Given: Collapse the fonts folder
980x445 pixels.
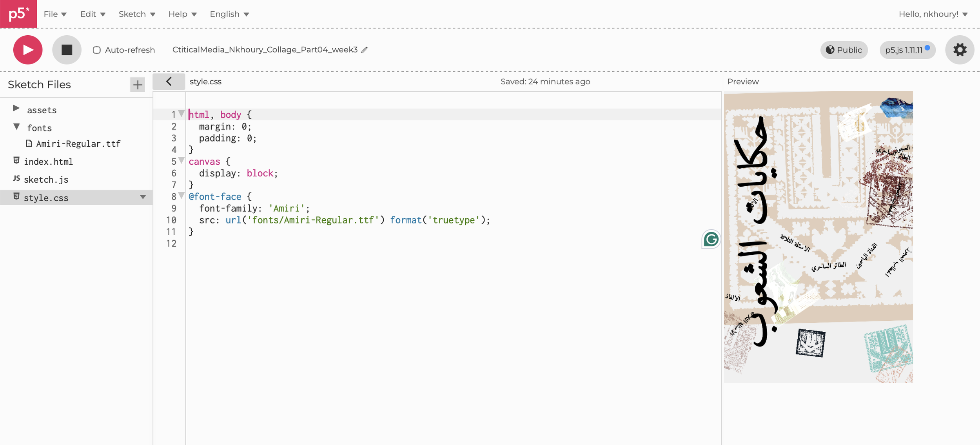Looking at the screenshot, I should click(16, 126).
